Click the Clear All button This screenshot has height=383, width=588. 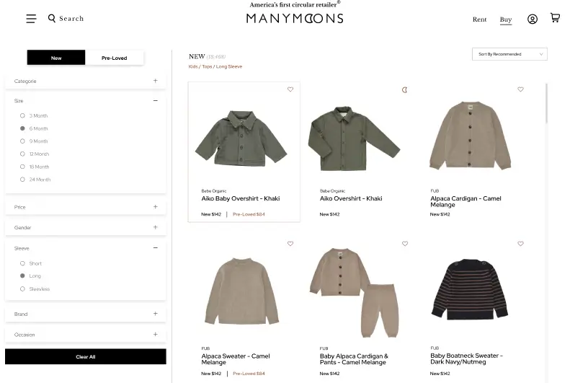pos(86,357)
